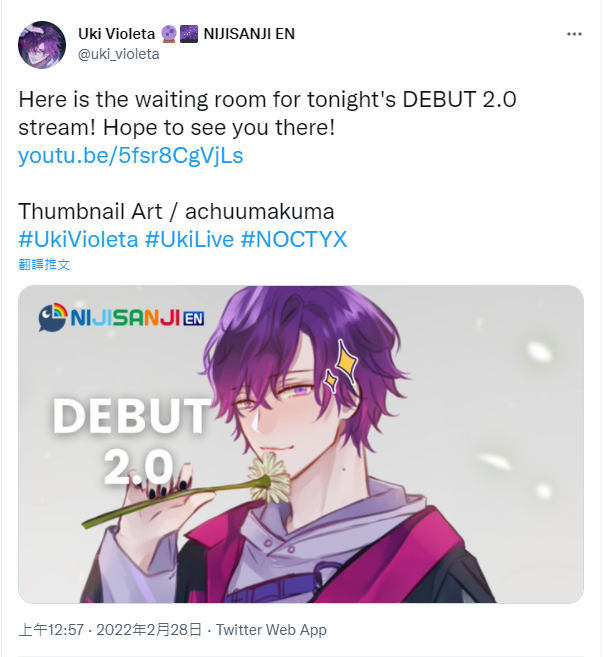Click the night sky emoji beside the name

(189, 34)
